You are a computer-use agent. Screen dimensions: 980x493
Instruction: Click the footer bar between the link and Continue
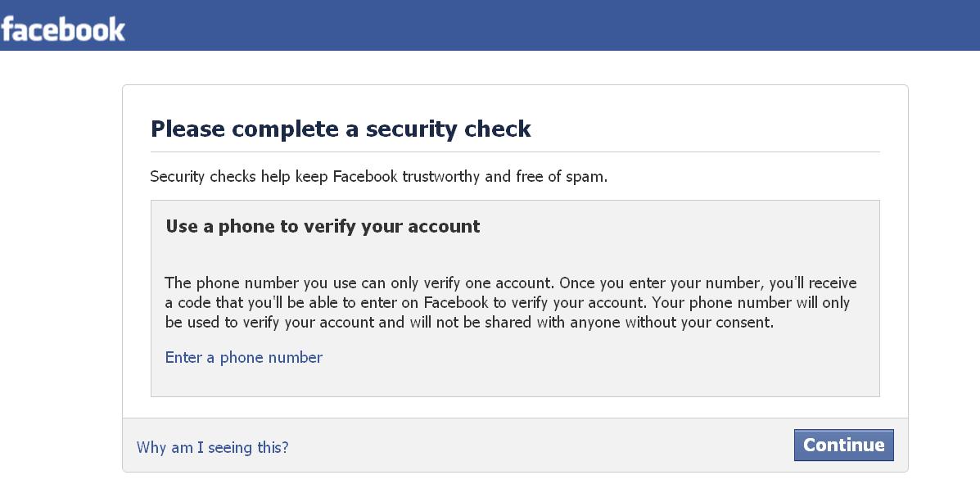(x=541, y=445)
